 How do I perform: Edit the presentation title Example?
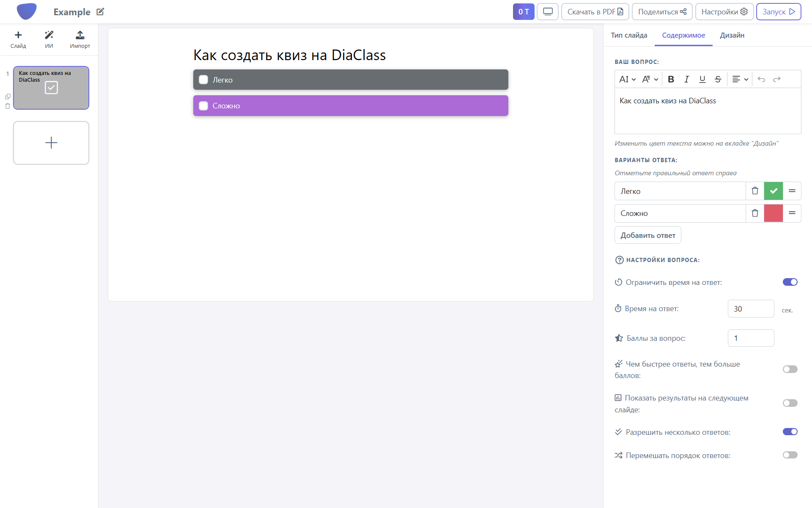(x=100, y=12)
